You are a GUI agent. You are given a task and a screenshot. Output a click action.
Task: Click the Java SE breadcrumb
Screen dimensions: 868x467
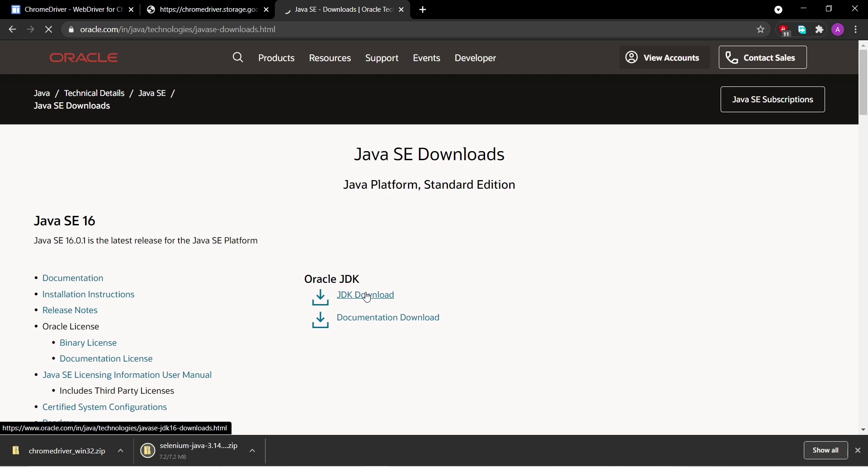pos(153,93)
